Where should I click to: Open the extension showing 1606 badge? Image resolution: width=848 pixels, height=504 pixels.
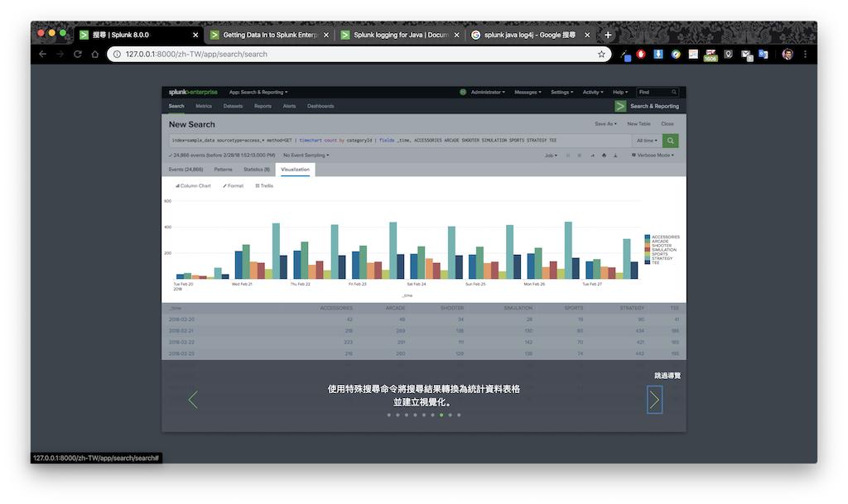pyautogui.click(x=710, y=55)
